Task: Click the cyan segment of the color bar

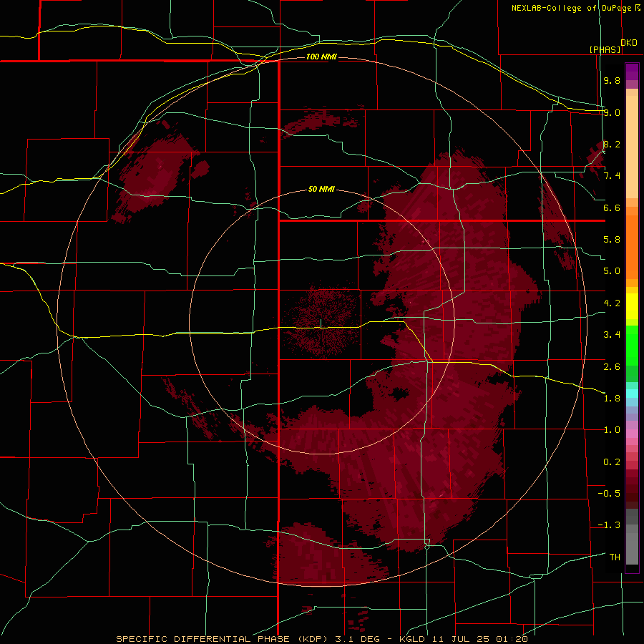Action: pos(632,394)
